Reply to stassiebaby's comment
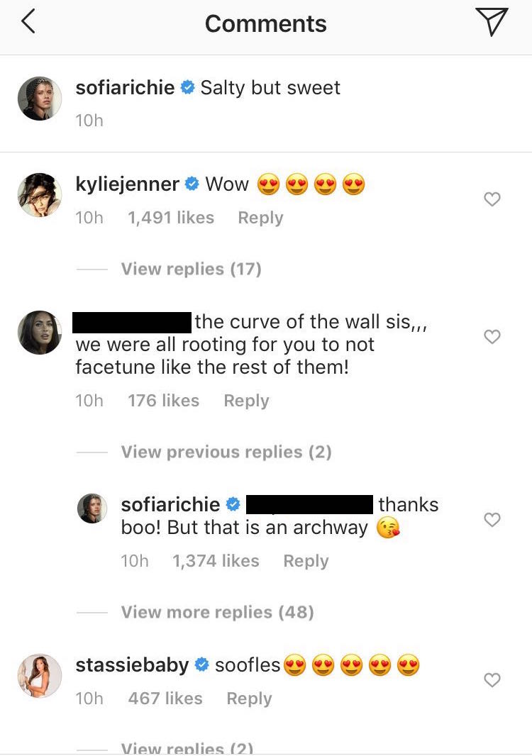 pos(249,699)
